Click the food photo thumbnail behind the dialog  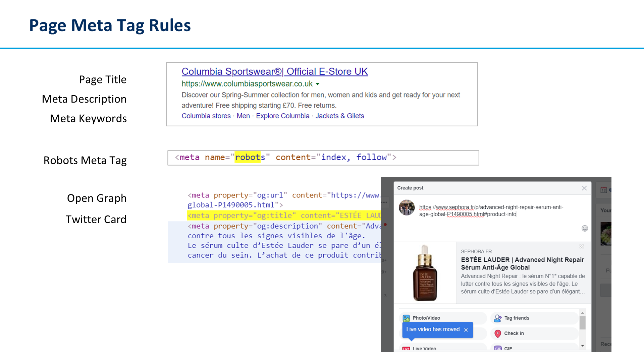coord(606,234)
